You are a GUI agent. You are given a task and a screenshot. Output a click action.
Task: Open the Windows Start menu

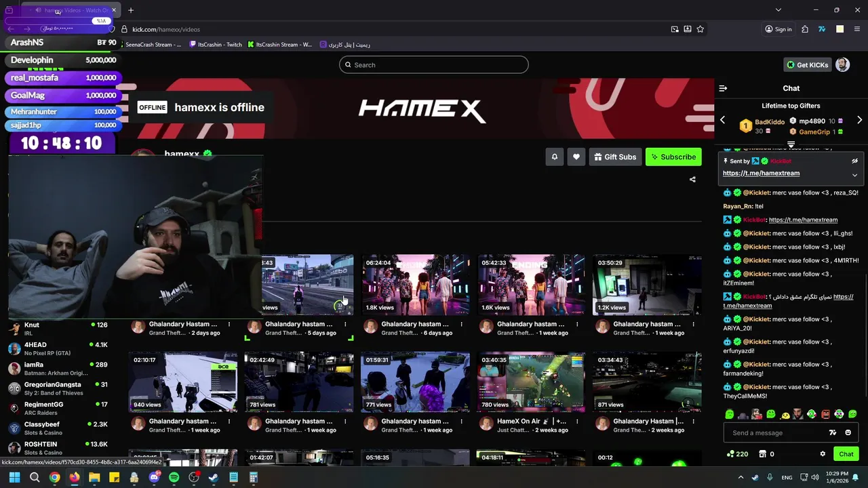pyautogui.click(x=14, y=477)
